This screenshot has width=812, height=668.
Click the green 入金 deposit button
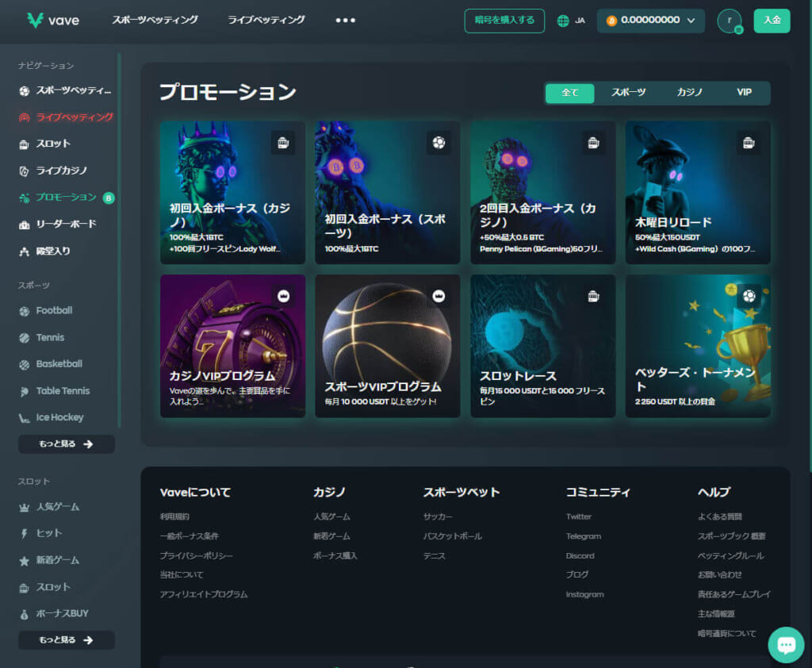tap(772, 21)
